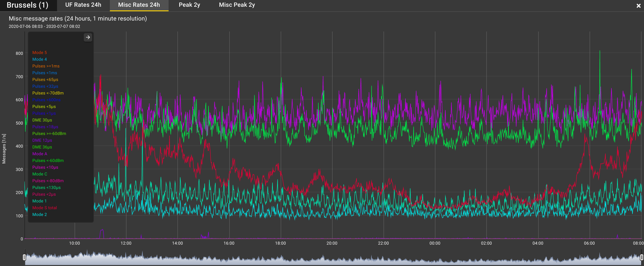Reselect the Misc Rates 24h tab

(139, 5)
